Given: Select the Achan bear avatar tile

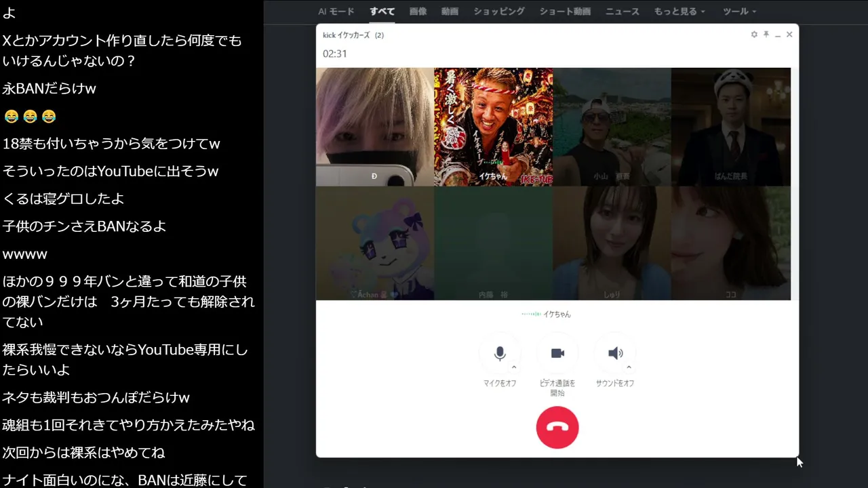Looking at the screenshot, I should point(375,243).
